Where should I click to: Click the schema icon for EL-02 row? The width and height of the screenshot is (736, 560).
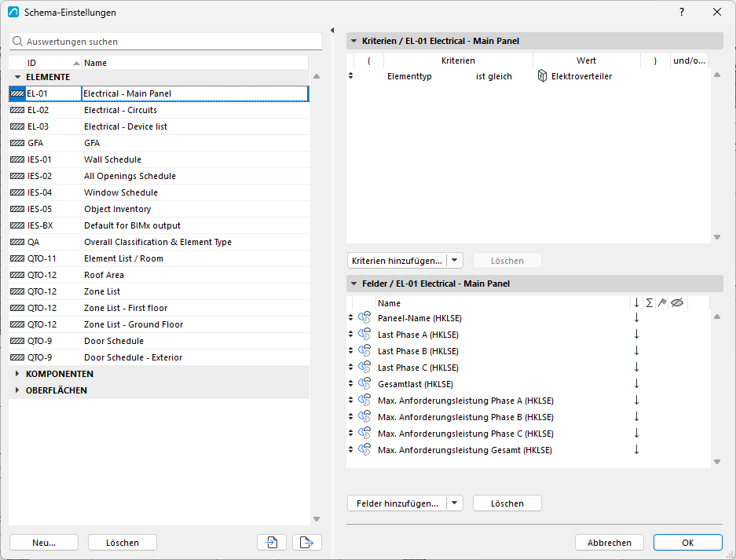[x=17, y=110]
